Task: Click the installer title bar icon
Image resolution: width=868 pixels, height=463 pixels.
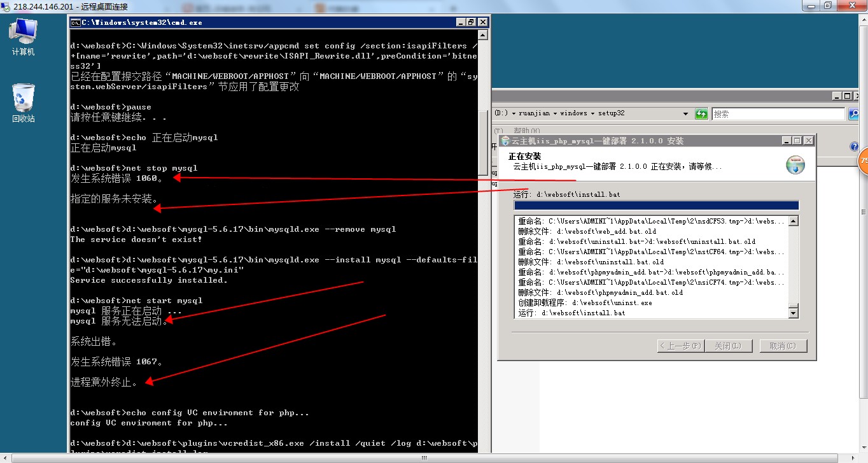Action: [505, 141]
